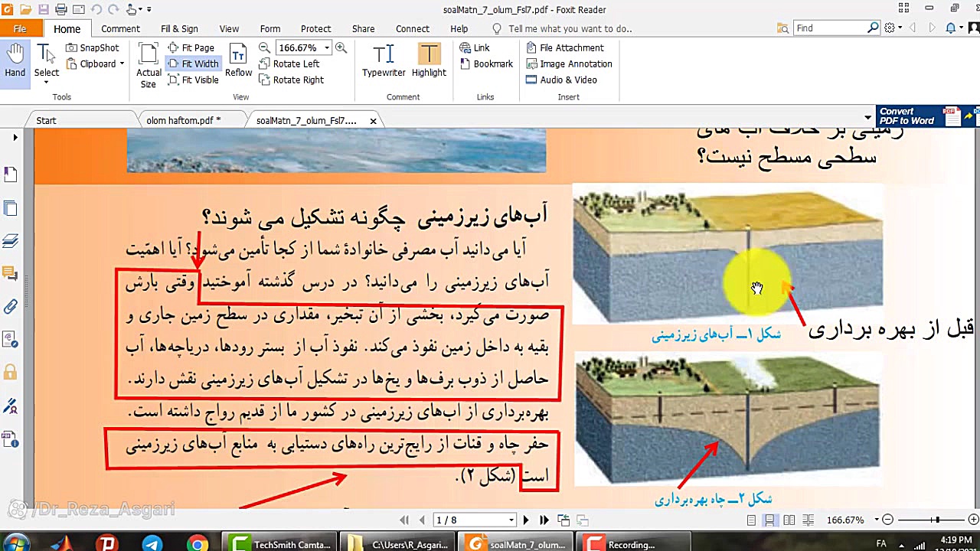Enable Reflow mode
The height and width of the screenshot is (551, 980).
(238, 61)
